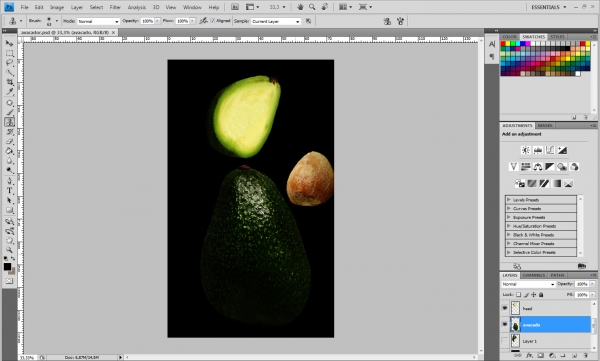Select the Blur tool
Viewport: 600px width, 361px height.
(x=10, y=160)
